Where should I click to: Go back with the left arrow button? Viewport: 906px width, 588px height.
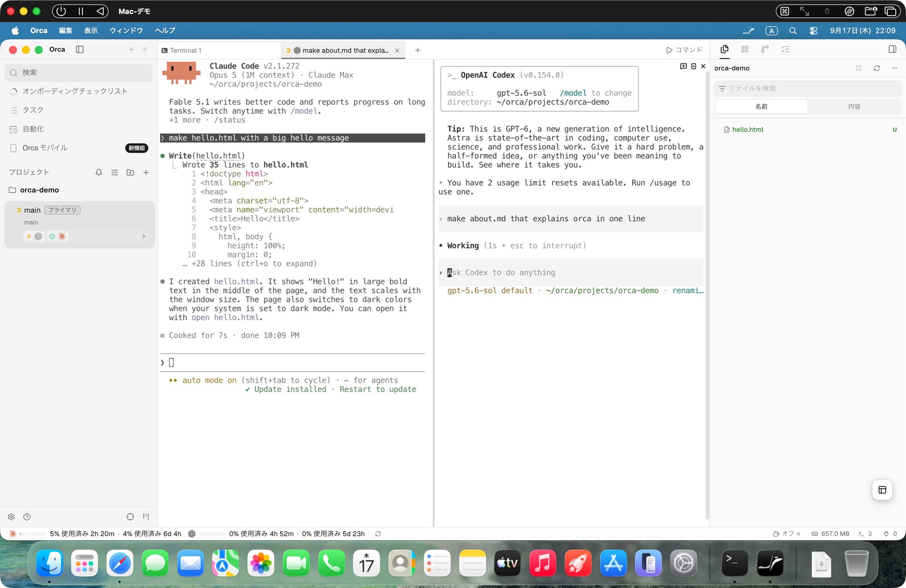[x=132, y=49]
